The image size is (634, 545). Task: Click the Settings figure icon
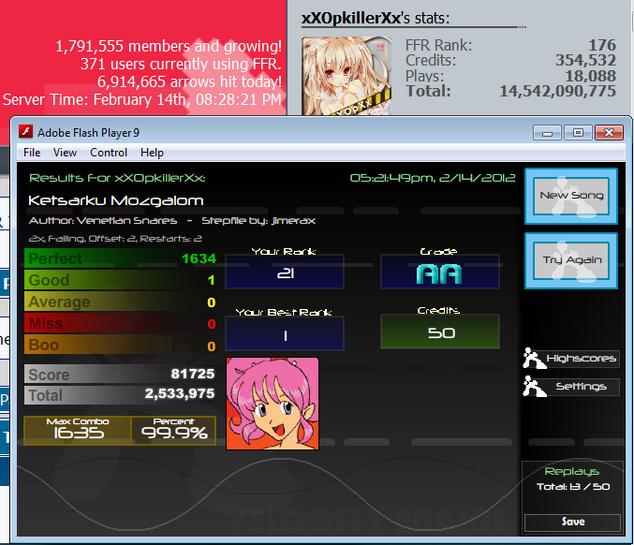tap(534, 387)
